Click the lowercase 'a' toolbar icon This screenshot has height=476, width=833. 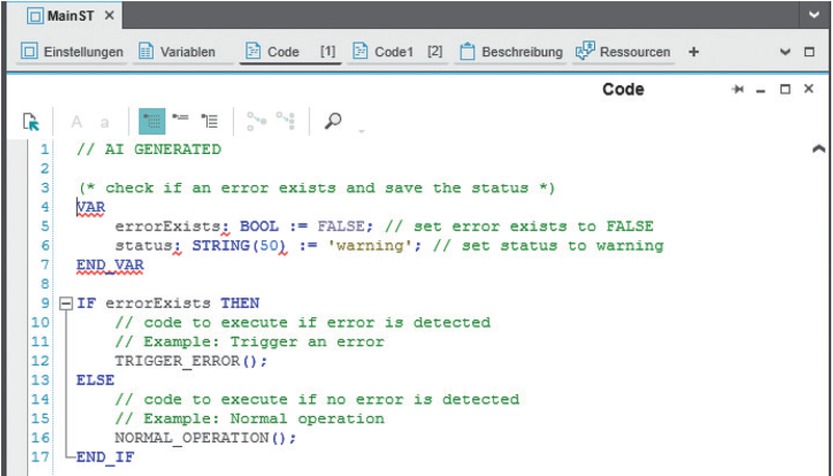point(104,122)
